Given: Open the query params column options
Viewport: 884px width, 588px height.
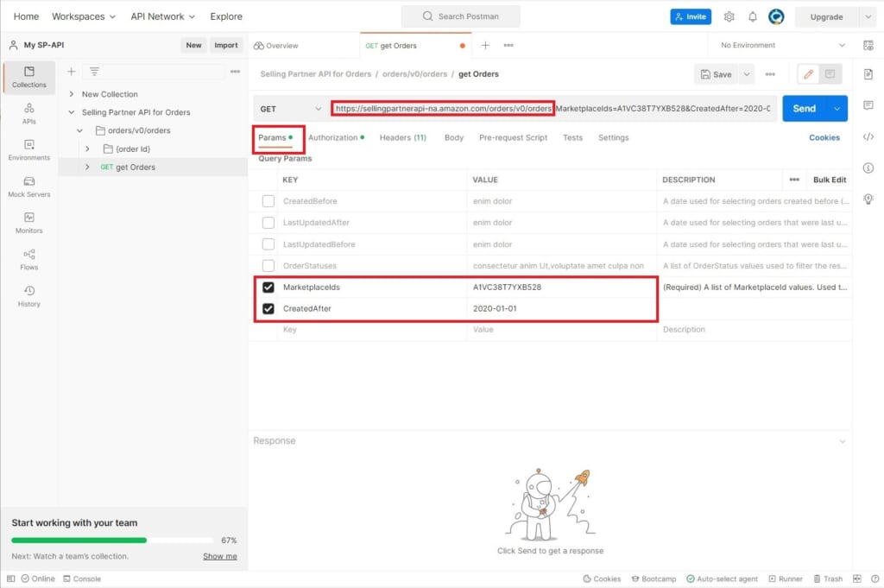Looking at the screenshot, I should (x=794, y=180).
